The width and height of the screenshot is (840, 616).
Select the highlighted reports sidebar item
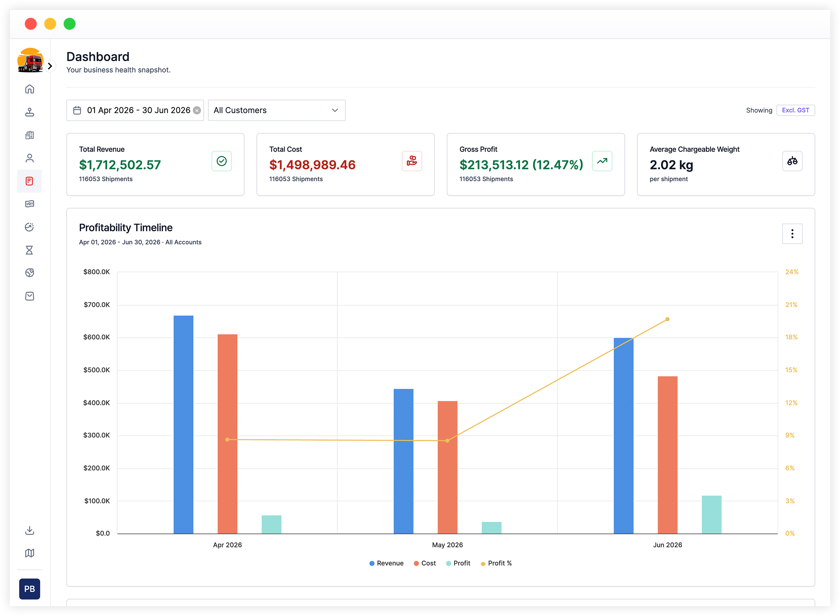point(30,181)
